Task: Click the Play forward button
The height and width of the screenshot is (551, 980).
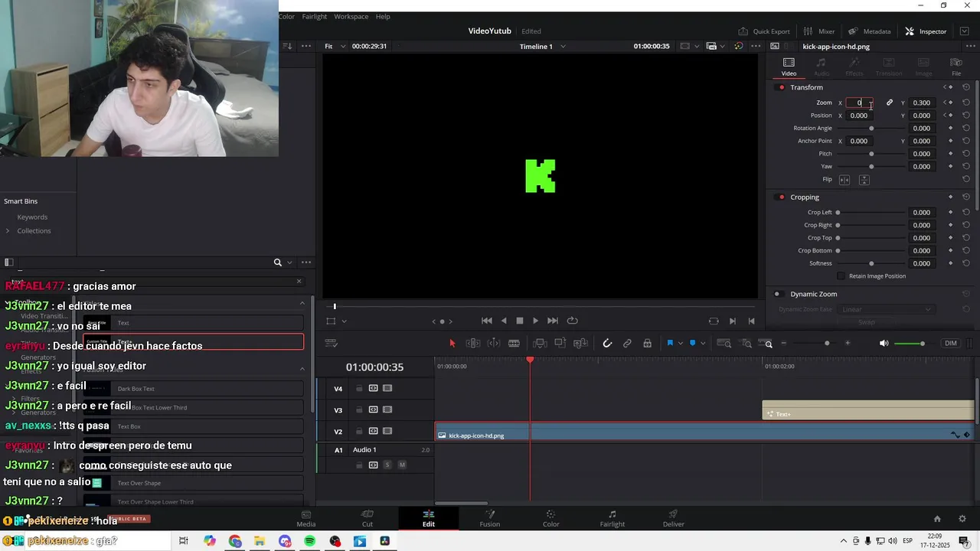Action: pos(535,321)
